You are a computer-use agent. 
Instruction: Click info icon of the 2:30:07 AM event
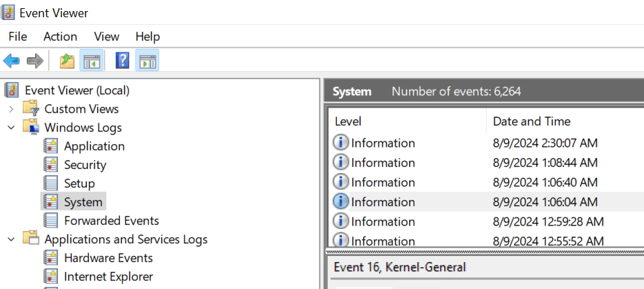coord(340,142)
